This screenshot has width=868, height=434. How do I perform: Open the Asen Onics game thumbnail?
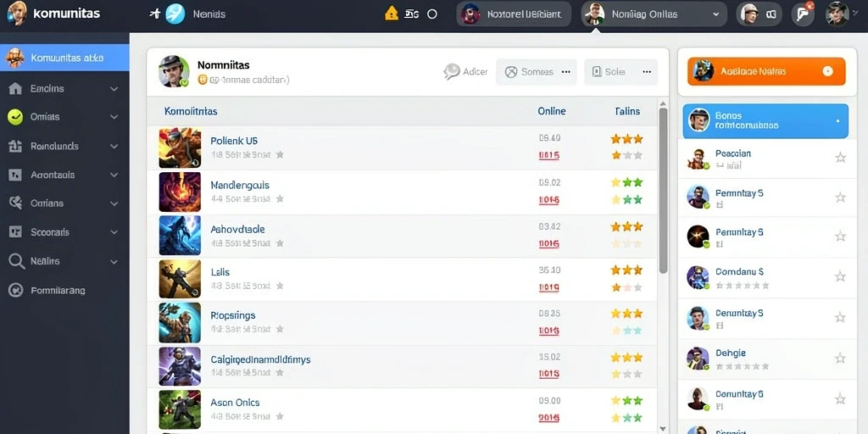pos(180,410)
